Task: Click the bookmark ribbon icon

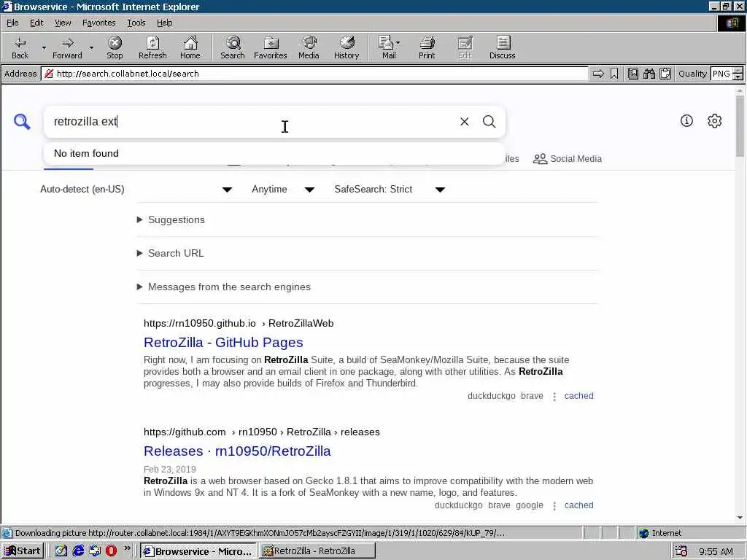Action: (614, 74)
